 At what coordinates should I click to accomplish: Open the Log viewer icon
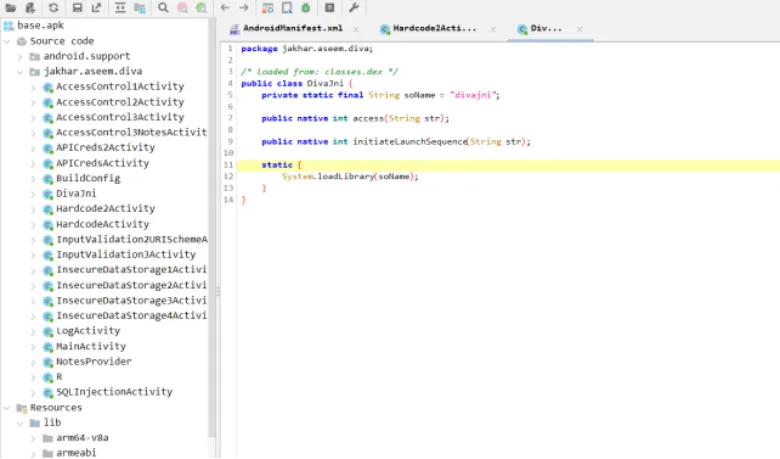(329, 7)
